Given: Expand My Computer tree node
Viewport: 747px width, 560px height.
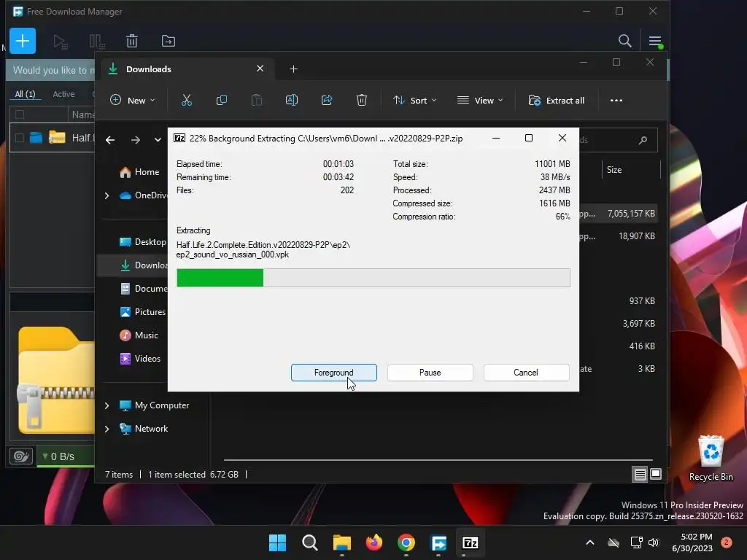Looking at the screenshot, I should 107,405.
